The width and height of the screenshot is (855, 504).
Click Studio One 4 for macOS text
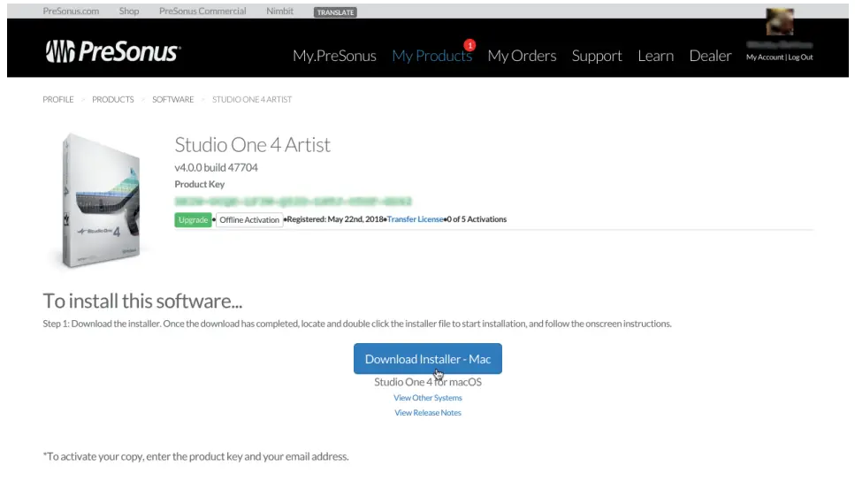[x=428, y=382]
